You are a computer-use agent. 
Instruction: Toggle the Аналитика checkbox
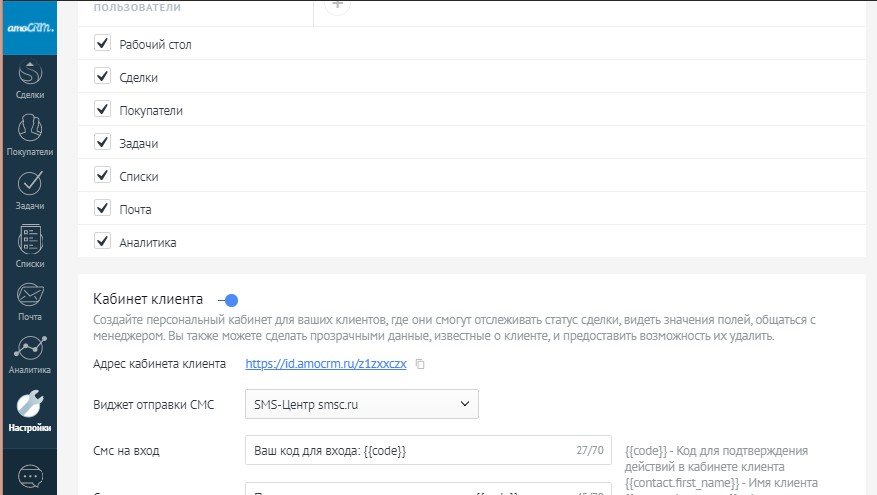101,241
